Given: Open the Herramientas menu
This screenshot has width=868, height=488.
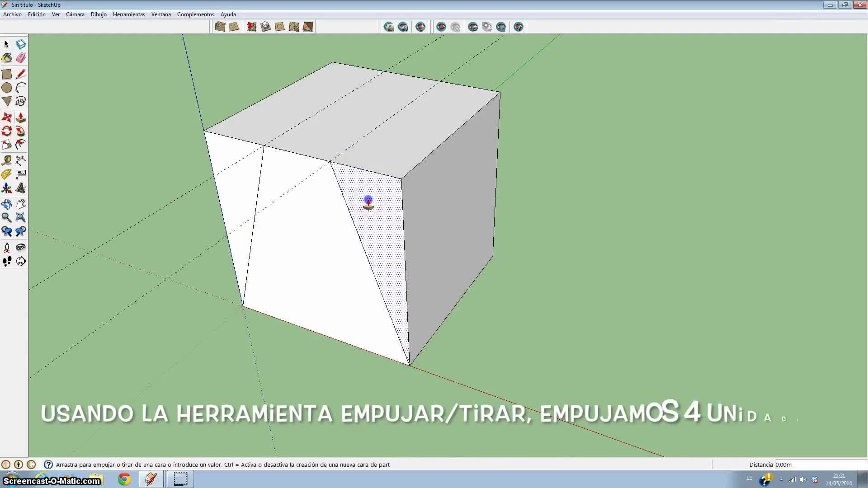Looking at the screenshot, I should (129, 14).
